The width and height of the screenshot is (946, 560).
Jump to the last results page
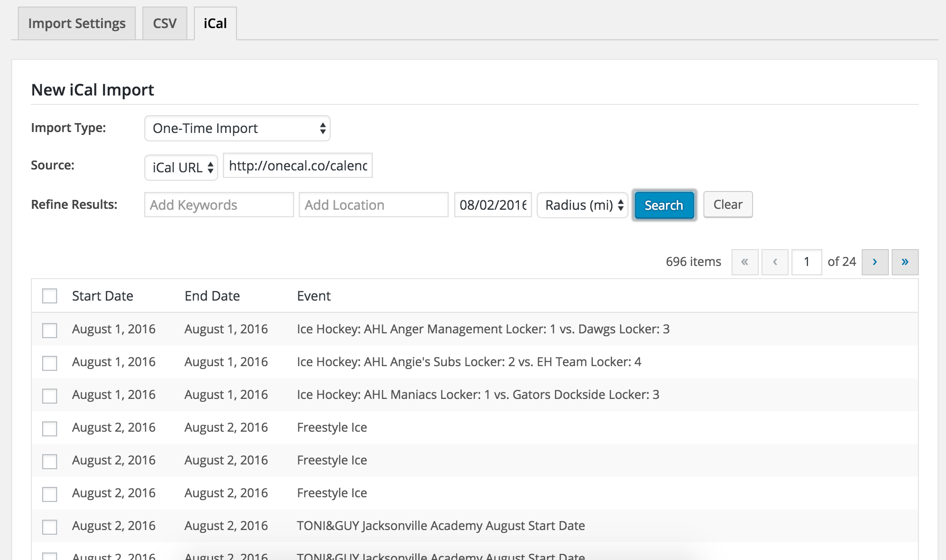(904, 262)
